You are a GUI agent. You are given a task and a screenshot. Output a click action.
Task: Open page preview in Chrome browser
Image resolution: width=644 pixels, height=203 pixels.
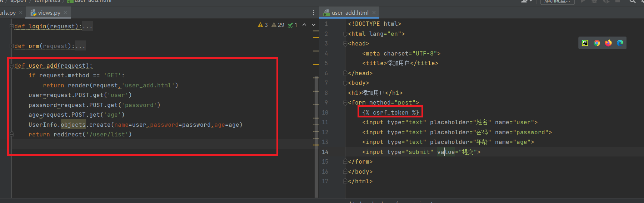tap(596, 43)
